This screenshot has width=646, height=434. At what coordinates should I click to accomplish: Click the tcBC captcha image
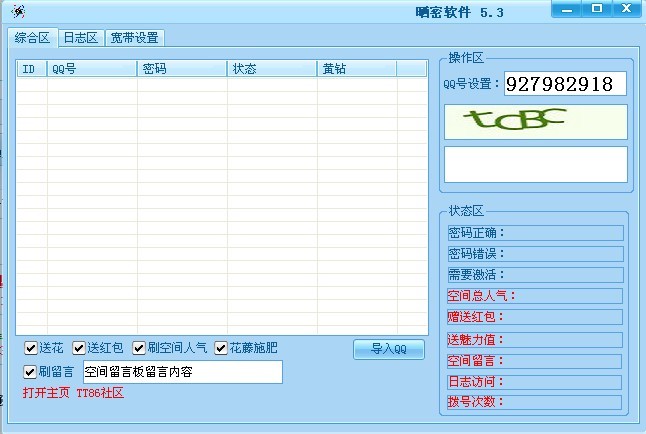coord(536,122)
